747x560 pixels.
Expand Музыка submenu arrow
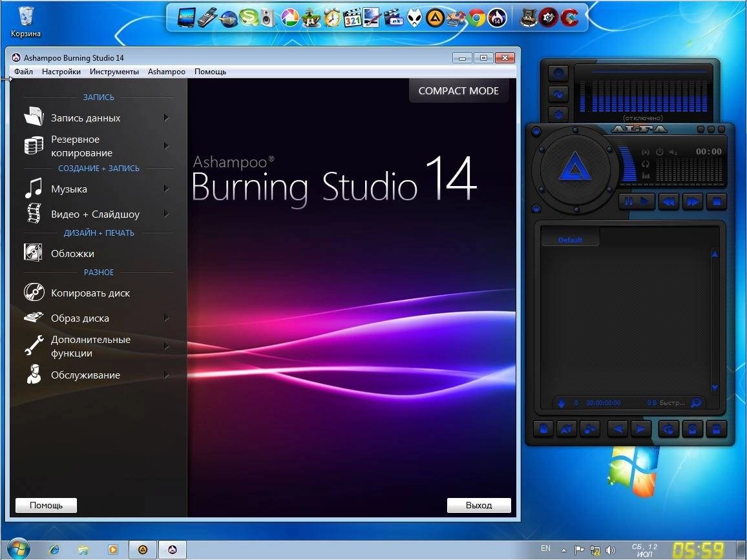166,189
